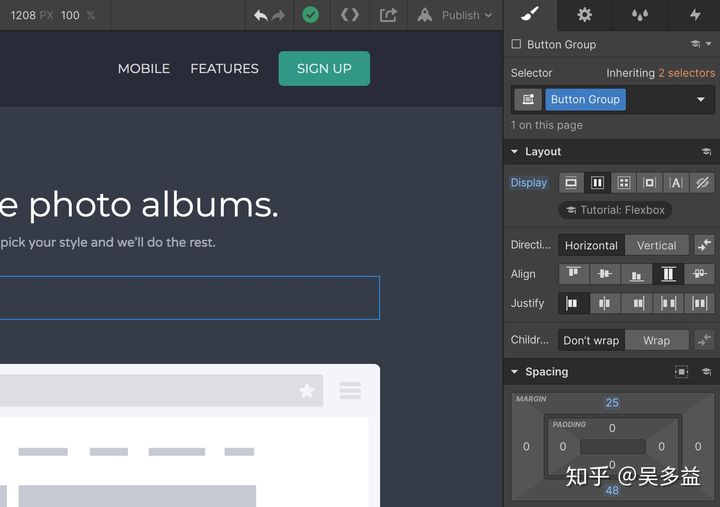
Task: Set display to inline
Action: (675, 183)
